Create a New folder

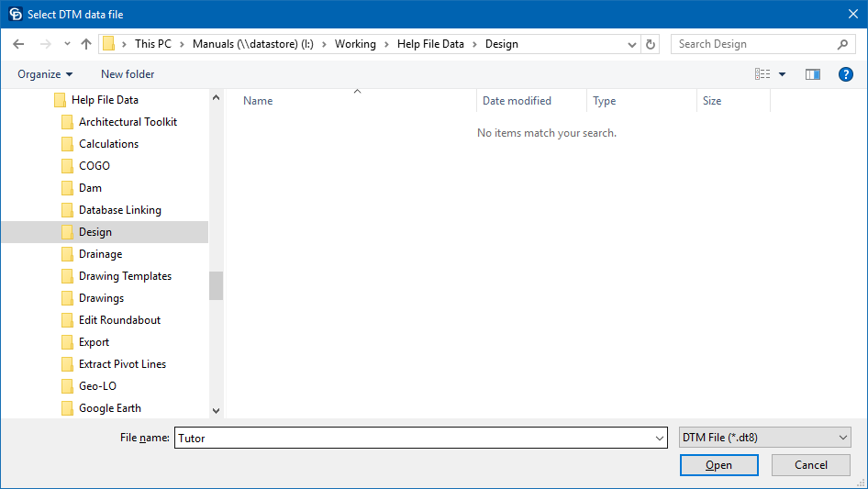tap(128, 74)
